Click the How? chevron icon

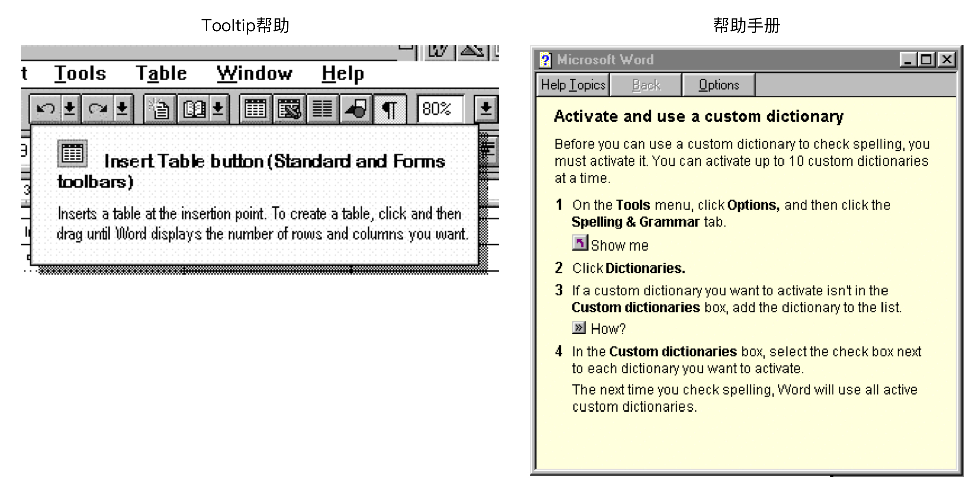tap(579, 328)
